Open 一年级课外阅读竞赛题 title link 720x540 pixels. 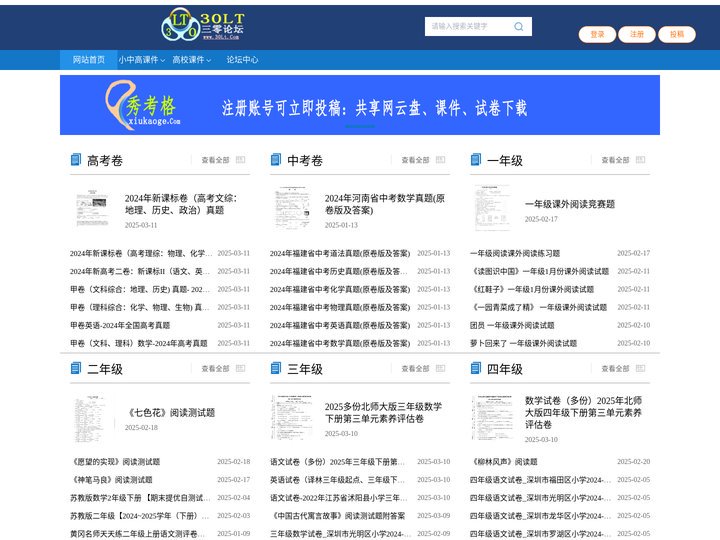coord(570,204)
